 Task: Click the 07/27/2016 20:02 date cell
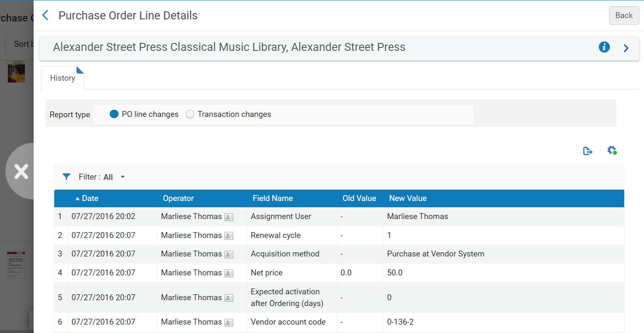click(x=103, y=217)
